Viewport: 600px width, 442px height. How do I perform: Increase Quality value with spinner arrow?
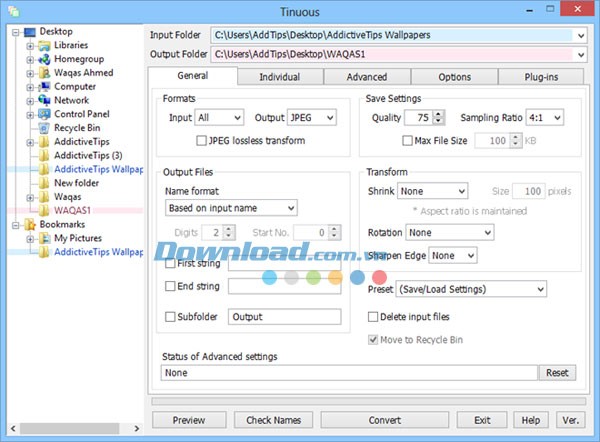pos(438,115)
